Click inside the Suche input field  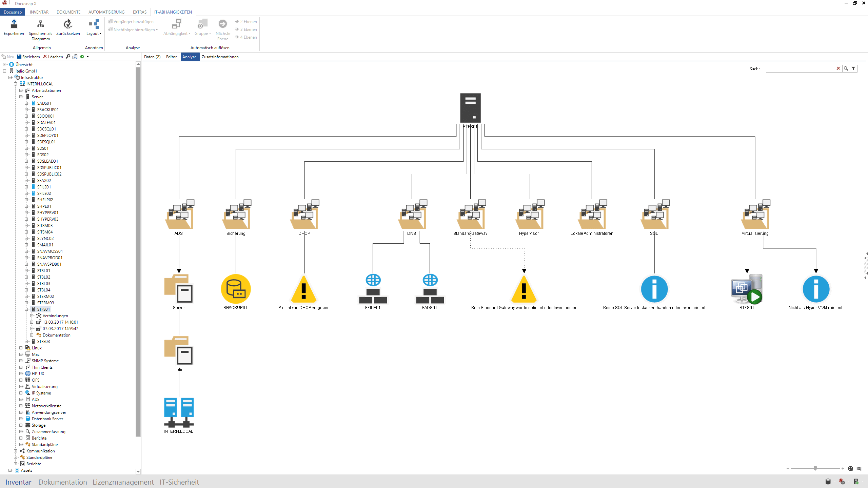[x=800, y=68]
